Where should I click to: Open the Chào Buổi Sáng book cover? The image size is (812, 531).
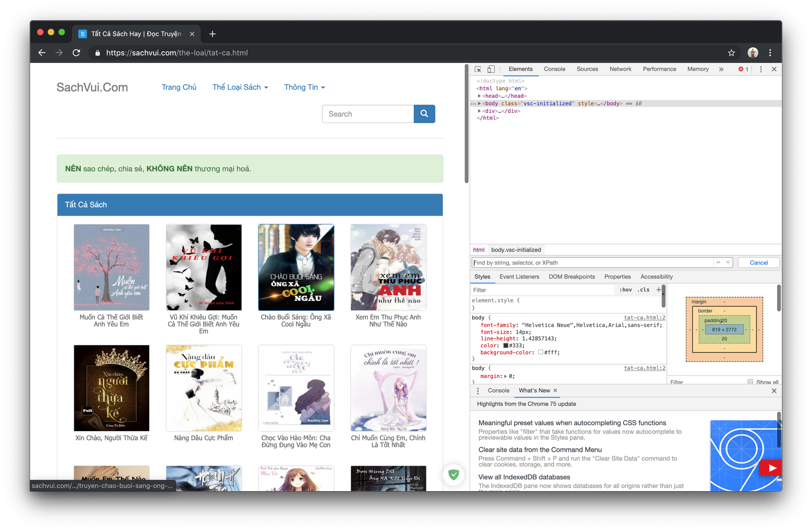[x=296, y=267]
